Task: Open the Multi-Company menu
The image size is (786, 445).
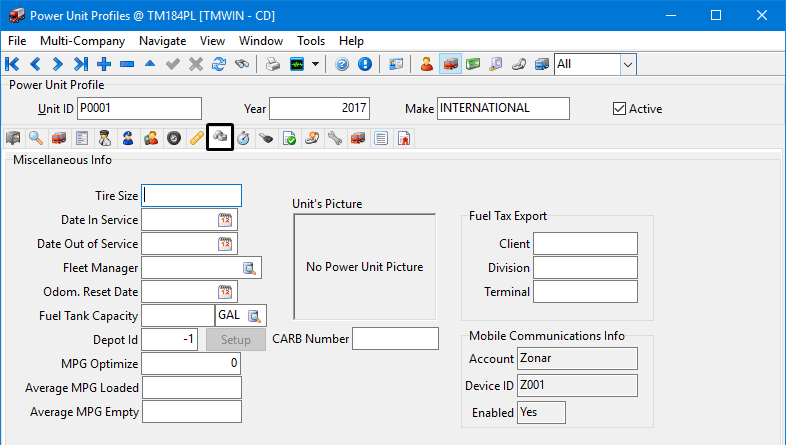Action: tap(82, 41)
